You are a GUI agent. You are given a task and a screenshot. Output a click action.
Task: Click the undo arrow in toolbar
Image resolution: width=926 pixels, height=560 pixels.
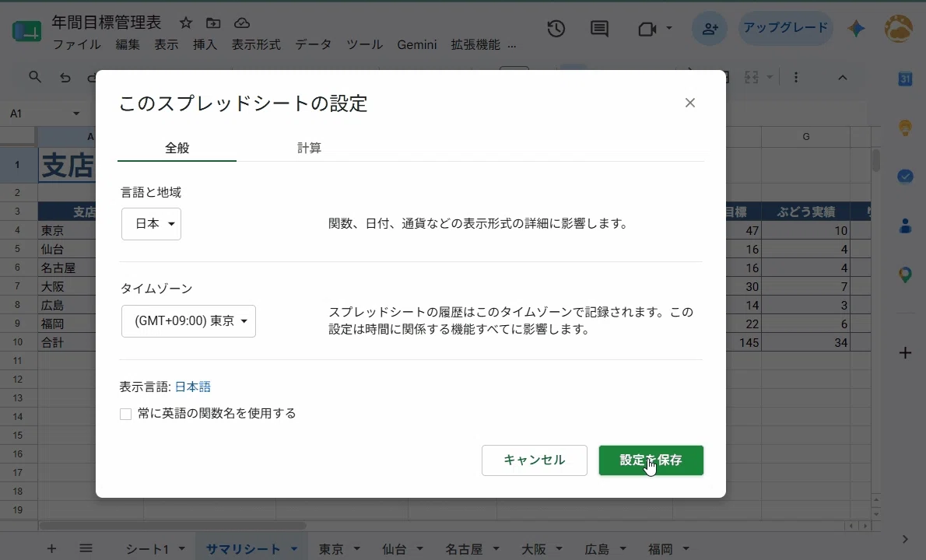point(65,77)
